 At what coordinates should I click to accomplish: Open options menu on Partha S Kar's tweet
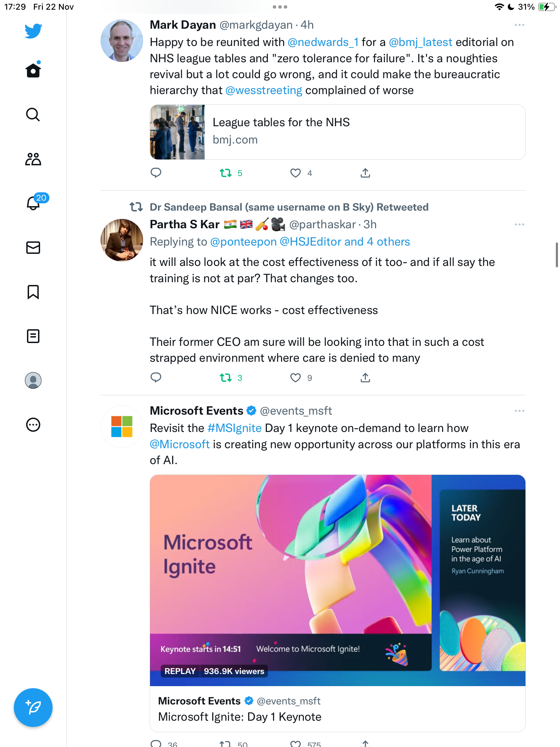click(x=519, y=224)
